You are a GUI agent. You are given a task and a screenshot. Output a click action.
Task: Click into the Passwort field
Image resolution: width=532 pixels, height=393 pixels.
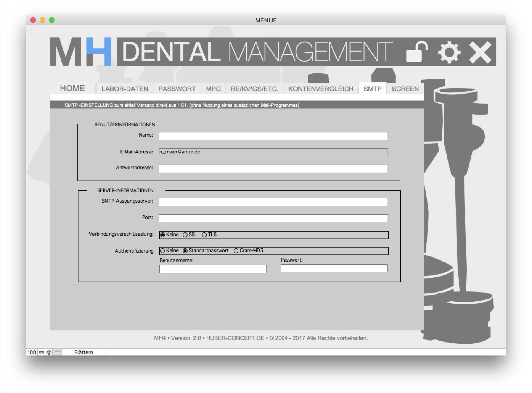[x=334, y=269]
